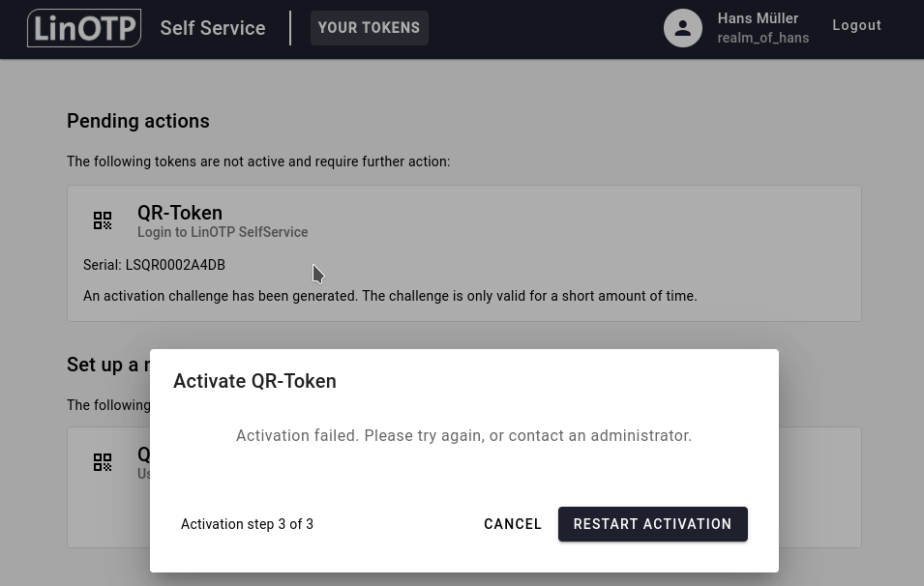924x586 pixels.
Task: Click the LinOTP logo
Action: (x=84, y=28)
